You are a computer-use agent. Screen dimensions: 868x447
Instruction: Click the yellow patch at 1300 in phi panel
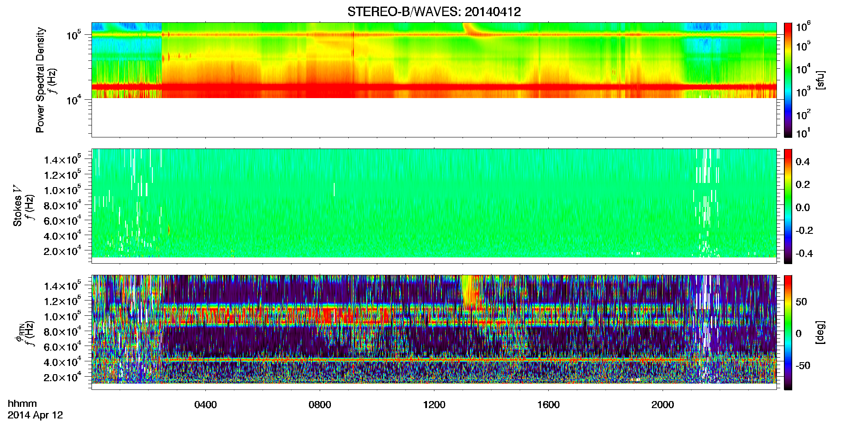(469, 292)
